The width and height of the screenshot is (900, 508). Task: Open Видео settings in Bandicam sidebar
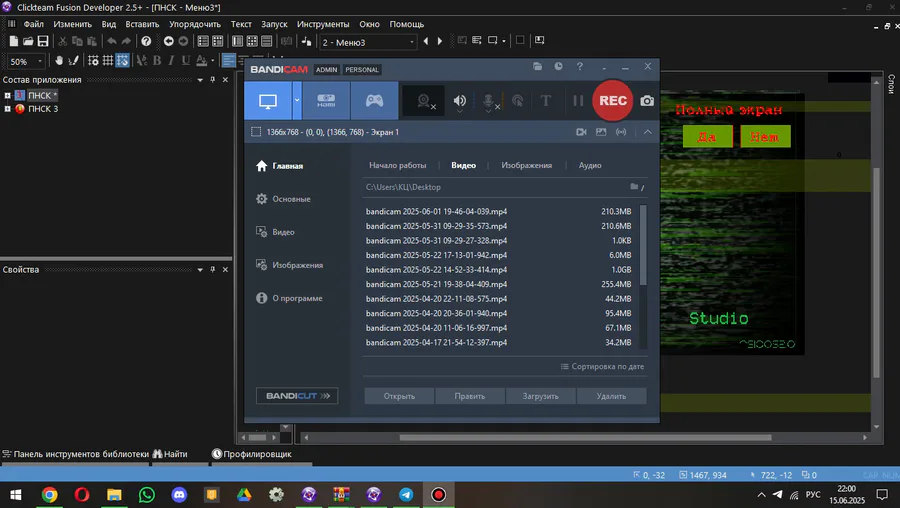(x=275, y=232)
